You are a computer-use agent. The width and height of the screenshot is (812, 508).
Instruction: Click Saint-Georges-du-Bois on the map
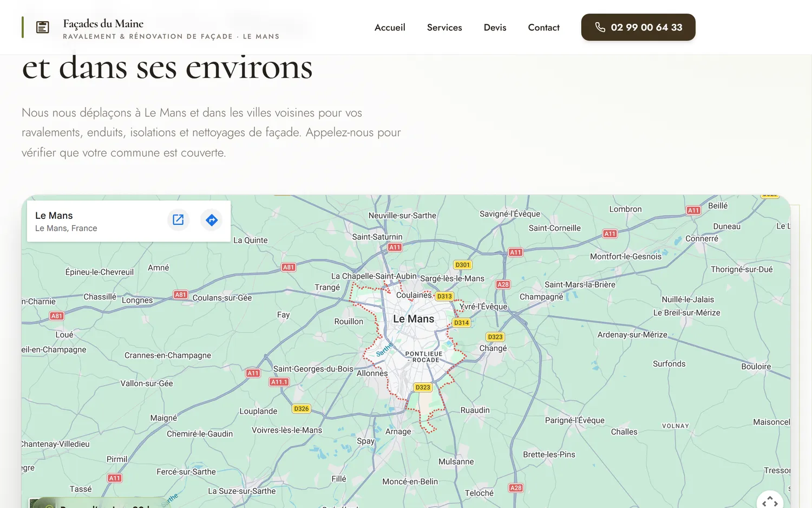point(313,369)
